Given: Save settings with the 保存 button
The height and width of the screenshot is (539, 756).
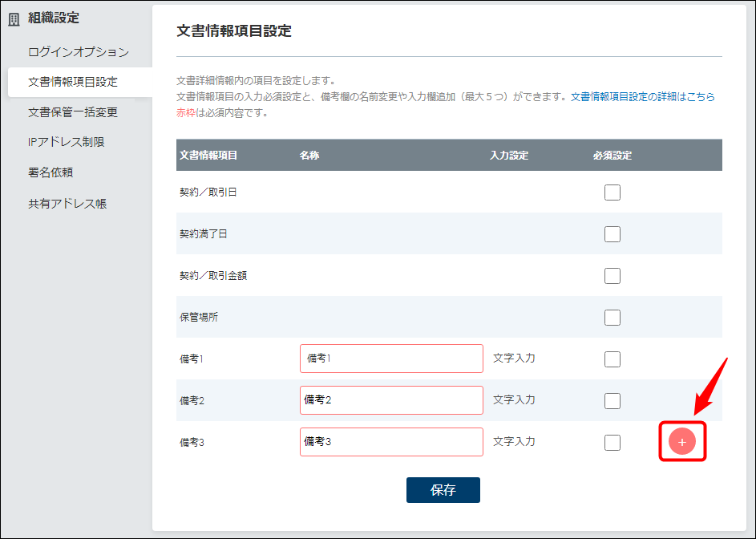Looking at the screenshot, I should pos(443,490).
